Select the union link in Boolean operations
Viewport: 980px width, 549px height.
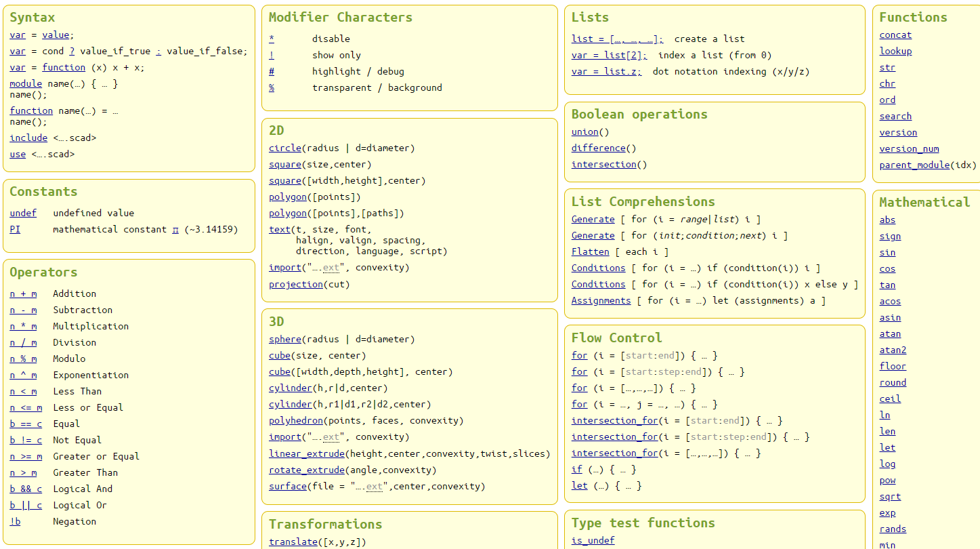tap(584, 132)
